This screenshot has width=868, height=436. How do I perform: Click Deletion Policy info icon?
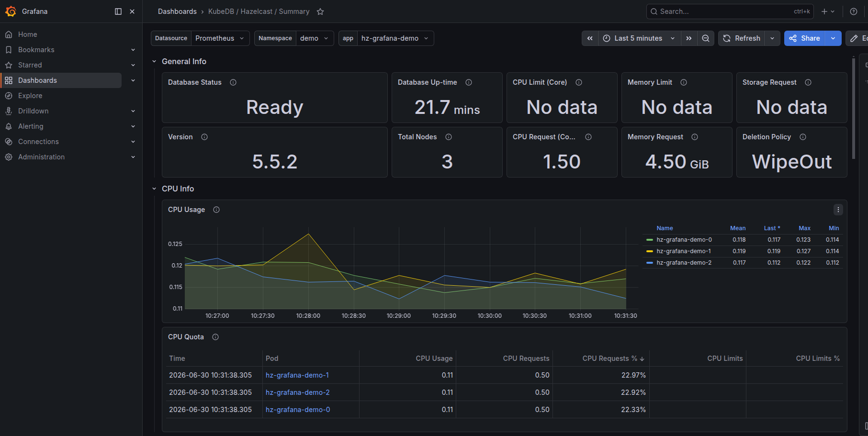tap(803, 137)
